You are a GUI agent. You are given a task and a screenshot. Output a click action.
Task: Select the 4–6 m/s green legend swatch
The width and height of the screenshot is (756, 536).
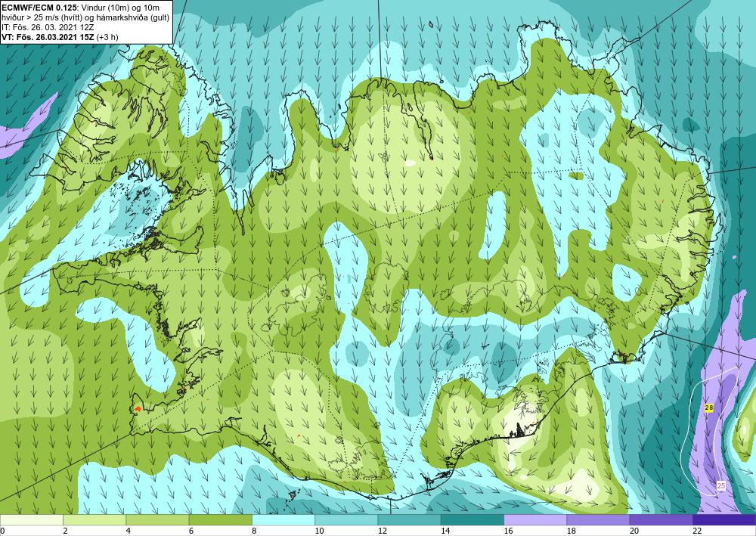pos(157,519)
